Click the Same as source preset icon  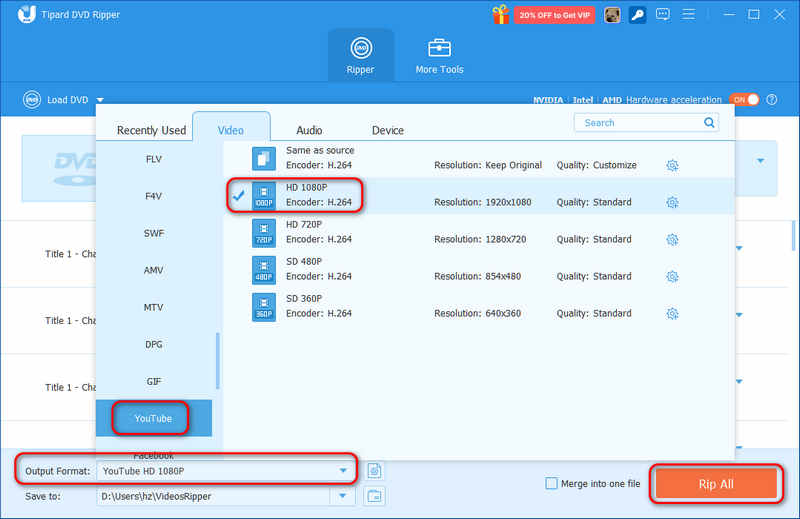pos(264,159)
